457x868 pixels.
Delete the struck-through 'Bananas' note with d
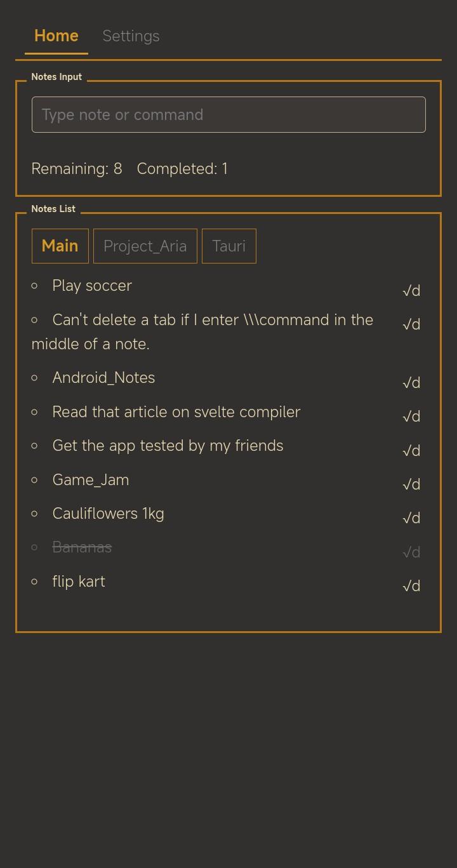click(x=416, y=552)
